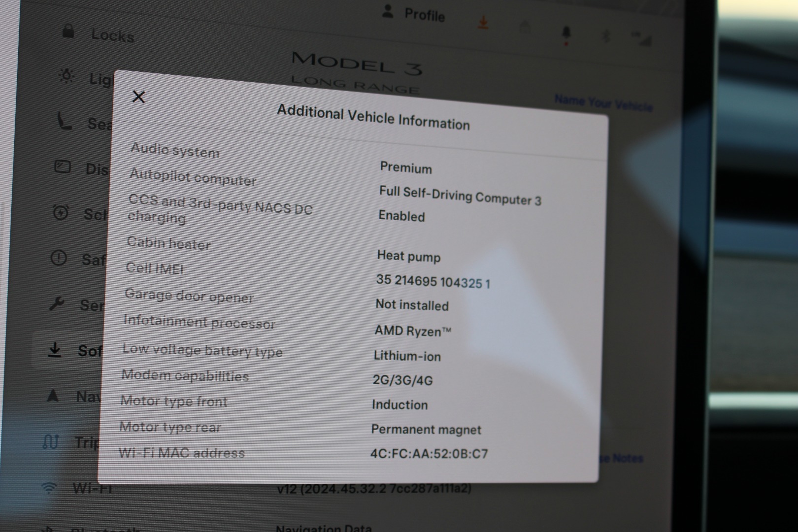Open the Profile menu at top

413,14
